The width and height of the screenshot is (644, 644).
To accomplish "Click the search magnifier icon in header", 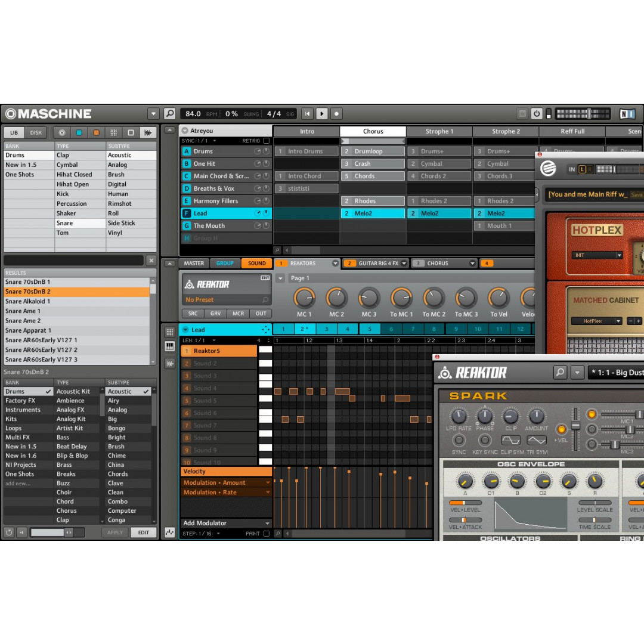I will pos(170,113).
